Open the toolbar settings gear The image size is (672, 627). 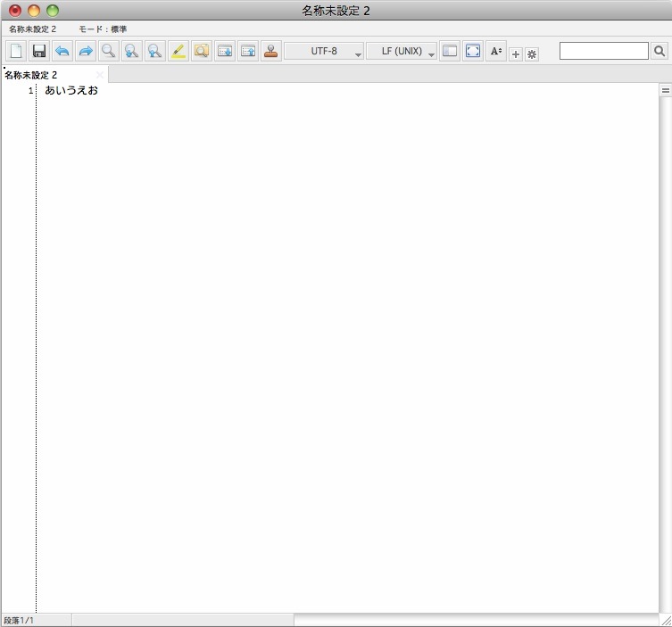pos(532,54)
